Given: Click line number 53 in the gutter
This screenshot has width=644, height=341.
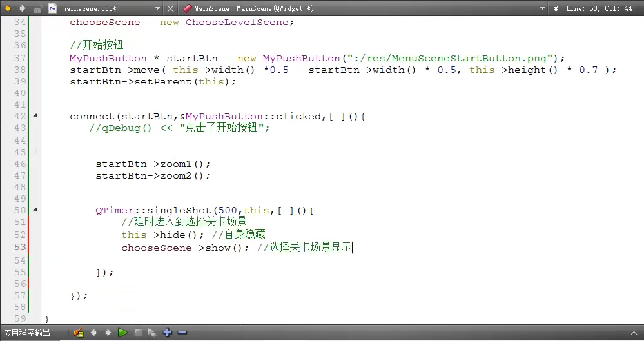Looking at the screenshot, I should pyautogui.click(x=20, y=247).
